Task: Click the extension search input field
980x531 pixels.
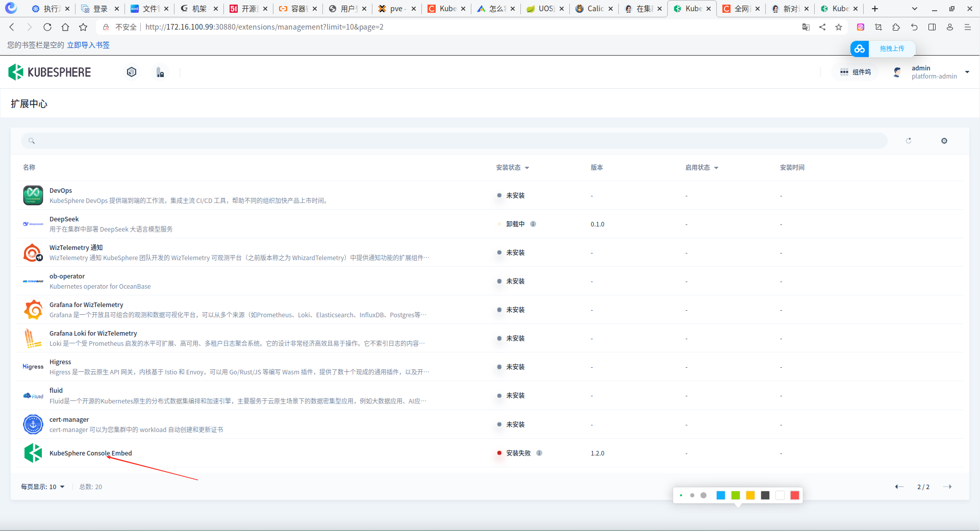Action: [x=454, y=141]
